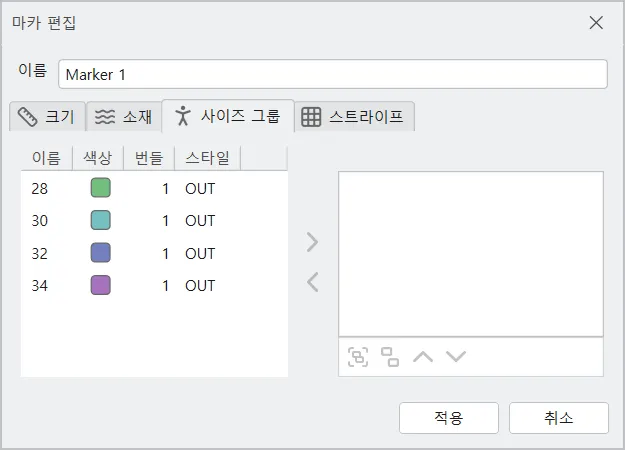625x450 pixels.
Task: Click the purple swatch for size 34
Action: [100, 285]
